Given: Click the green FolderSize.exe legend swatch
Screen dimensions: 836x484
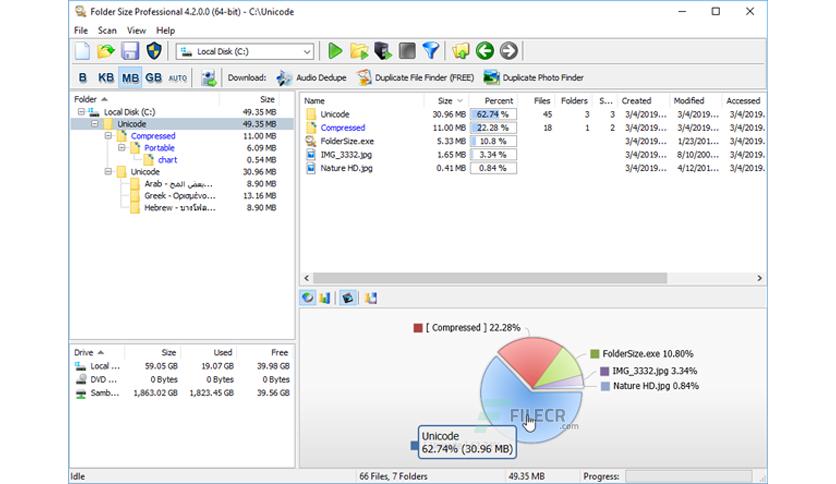Looking at the screenshot, I should pos(595,354).
